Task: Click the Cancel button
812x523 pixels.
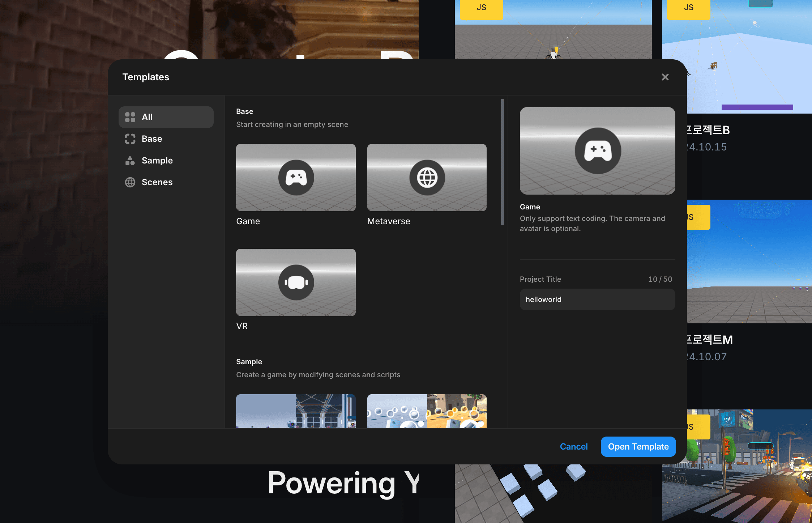Action: pyautogui.click(x=574, y=447)
